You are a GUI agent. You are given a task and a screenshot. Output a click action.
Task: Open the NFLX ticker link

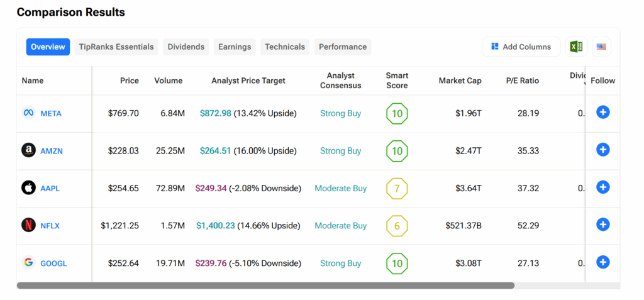(x=50, y=226)
